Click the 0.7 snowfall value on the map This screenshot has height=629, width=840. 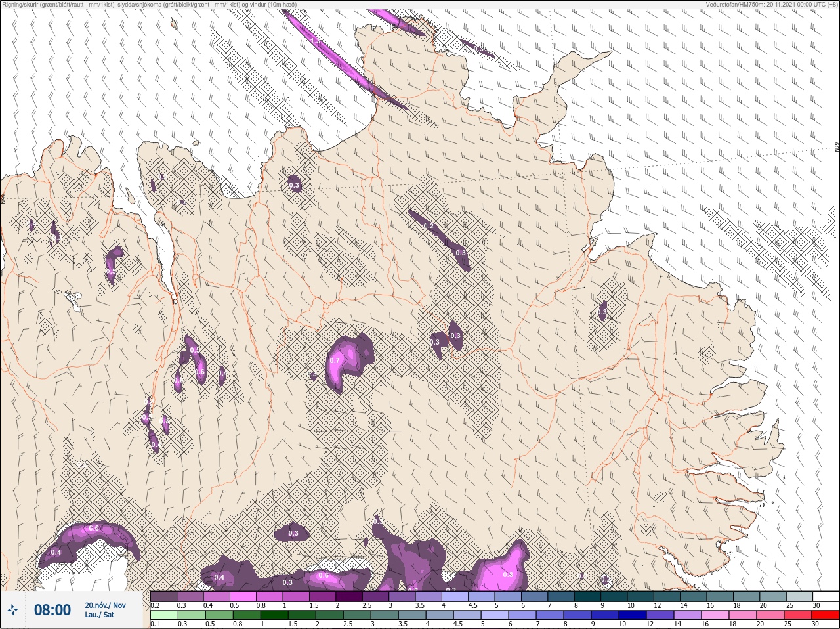click(335, 360)
